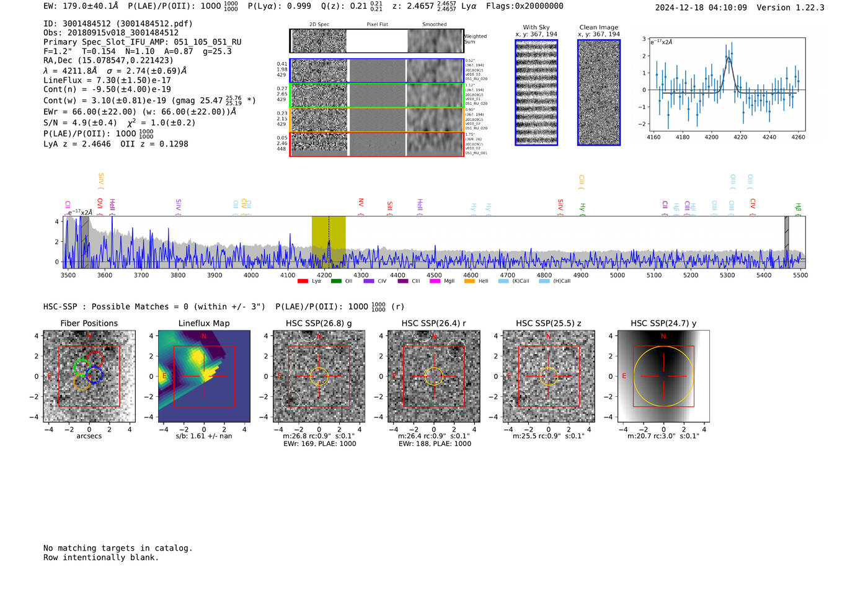Screen dimensions: 868x591
Task: Select the red SiII line marker label
Action: coord(389,208)
